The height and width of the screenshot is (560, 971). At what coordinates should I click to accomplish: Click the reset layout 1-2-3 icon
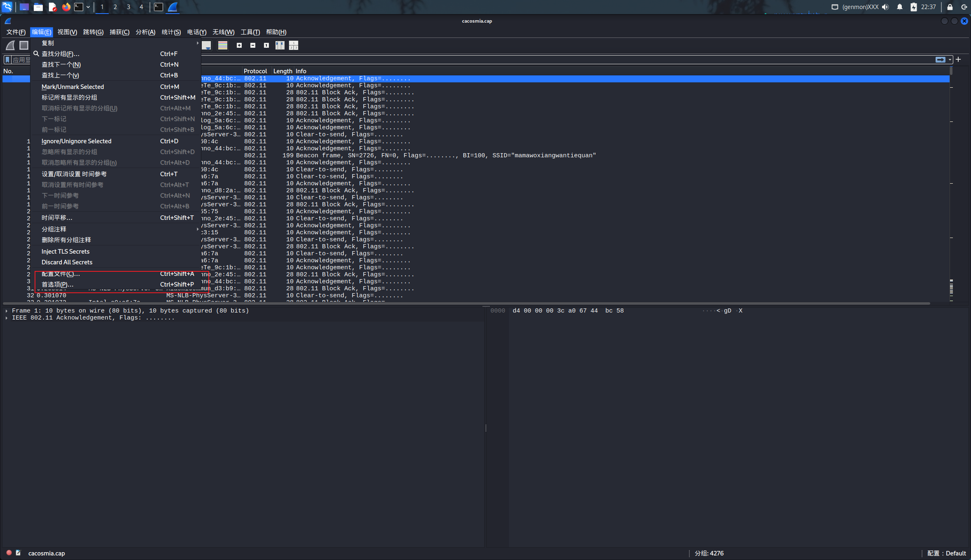coord(294,45)
